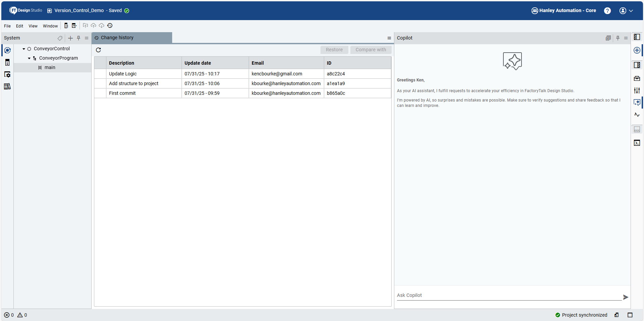
Task: Toggle the bottom panel layout icon
Action: pos(637,129)
